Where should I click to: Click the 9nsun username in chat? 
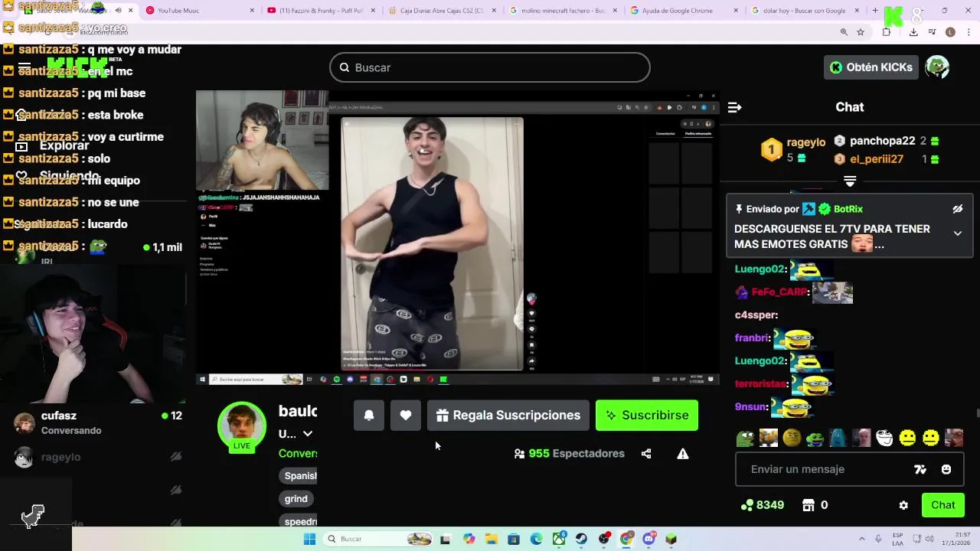[750, 407]
